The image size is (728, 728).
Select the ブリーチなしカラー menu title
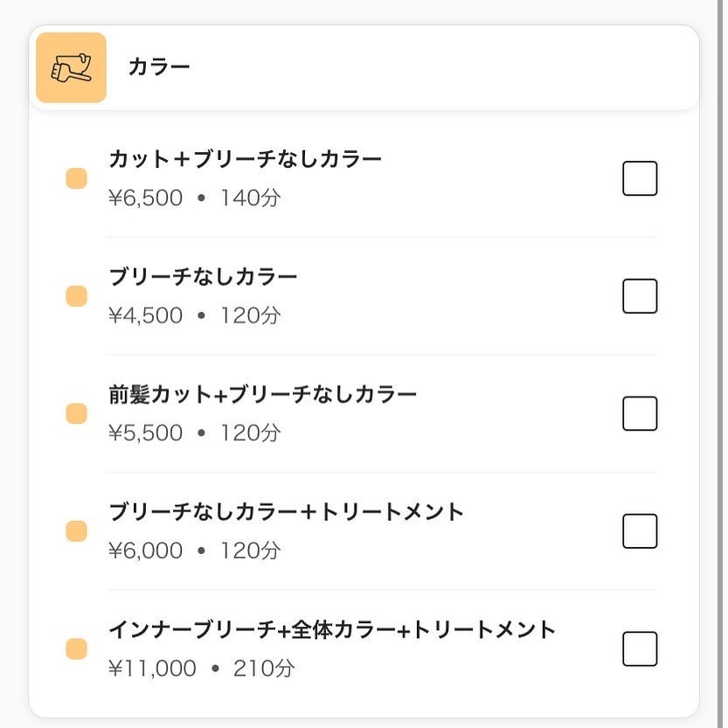tap(203, 277)
